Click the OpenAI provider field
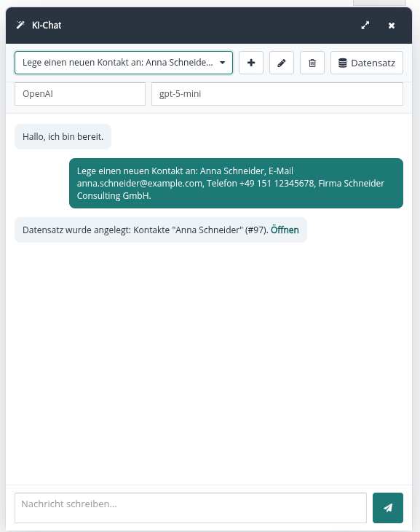 point(80,94)
